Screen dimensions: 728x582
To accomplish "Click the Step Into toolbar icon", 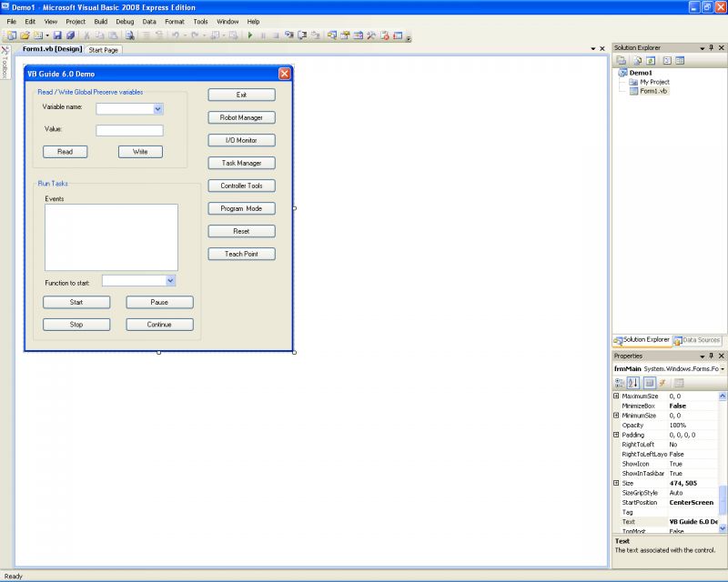I will pyautogui.click(x=289, y=35).
